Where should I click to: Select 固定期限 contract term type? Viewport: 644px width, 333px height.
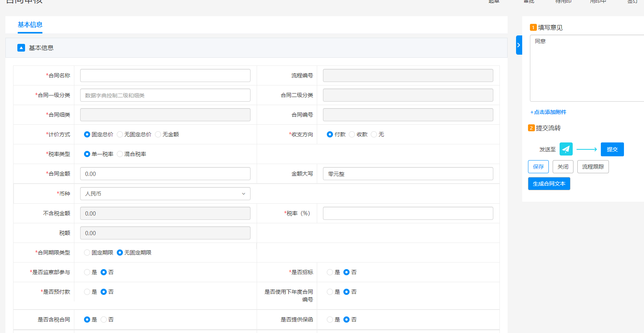(x=87, y=253)
